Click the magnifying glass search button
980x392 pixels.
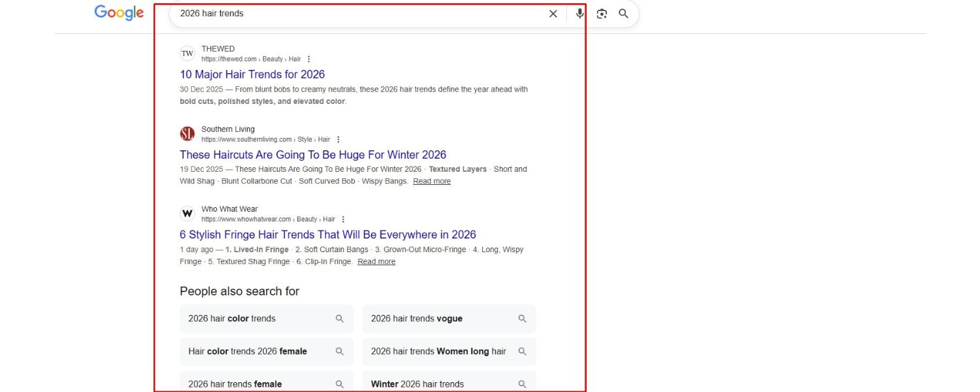click(x=623, y=14)
